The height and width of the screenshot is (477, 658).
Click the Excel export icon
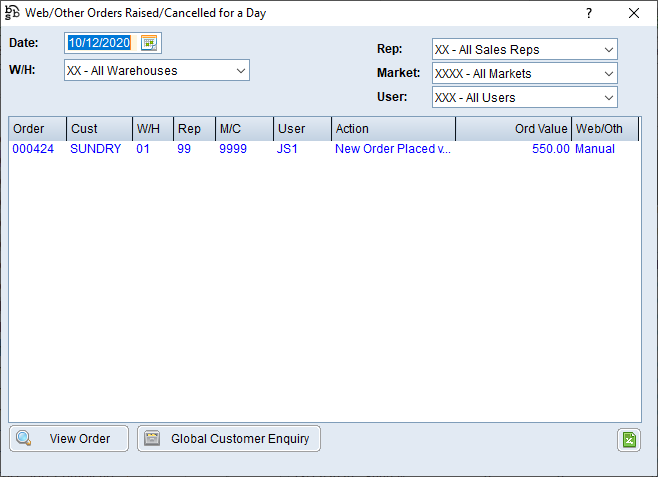coord(628,440)
